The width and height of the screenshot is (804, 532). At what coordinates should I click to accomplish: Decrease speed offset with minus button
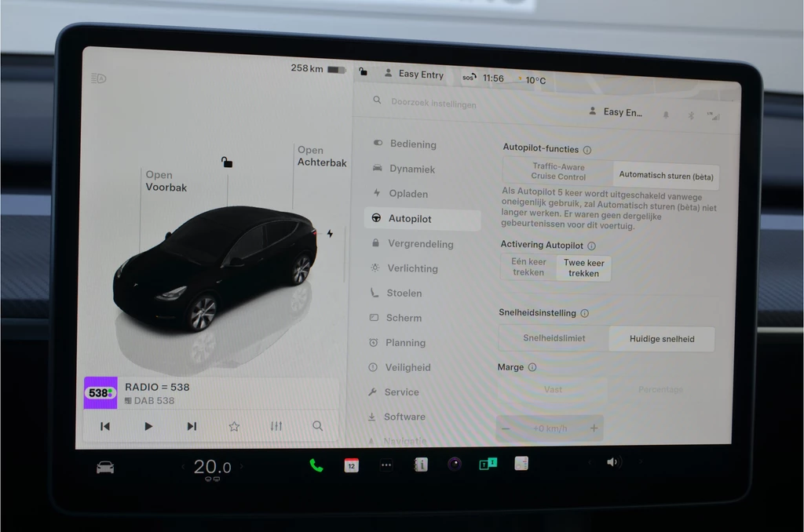[x=506, y=428]
